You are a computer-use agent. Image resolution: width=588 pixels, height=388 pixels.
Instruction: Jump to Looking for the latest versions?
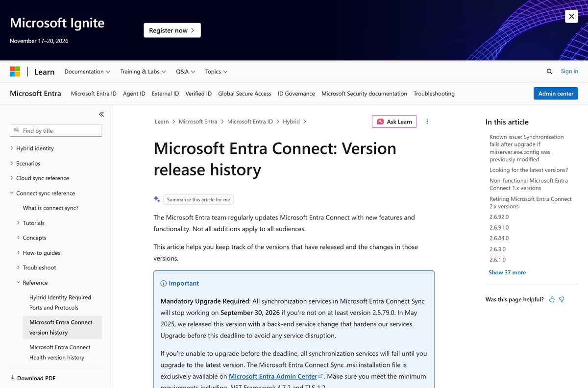(529, 170)
